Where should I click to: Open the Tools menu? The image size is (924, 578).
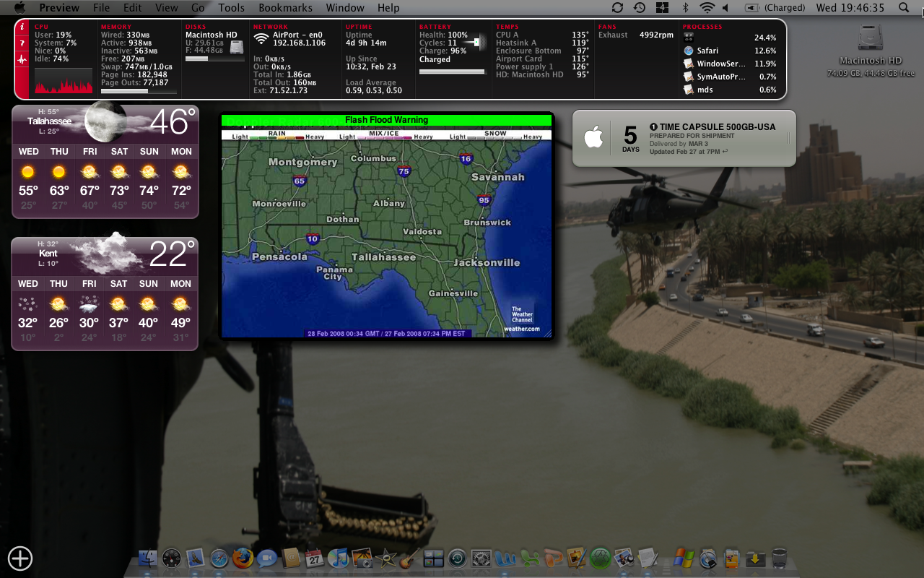pos(231,8)
